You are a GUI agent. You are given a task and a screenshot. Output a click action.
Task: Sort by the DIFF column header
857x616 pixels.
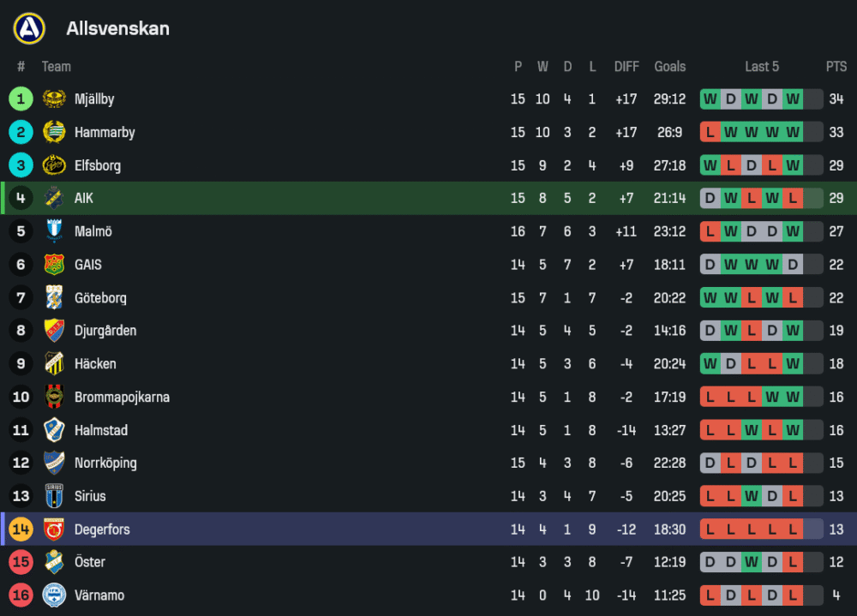click(626, 67)
